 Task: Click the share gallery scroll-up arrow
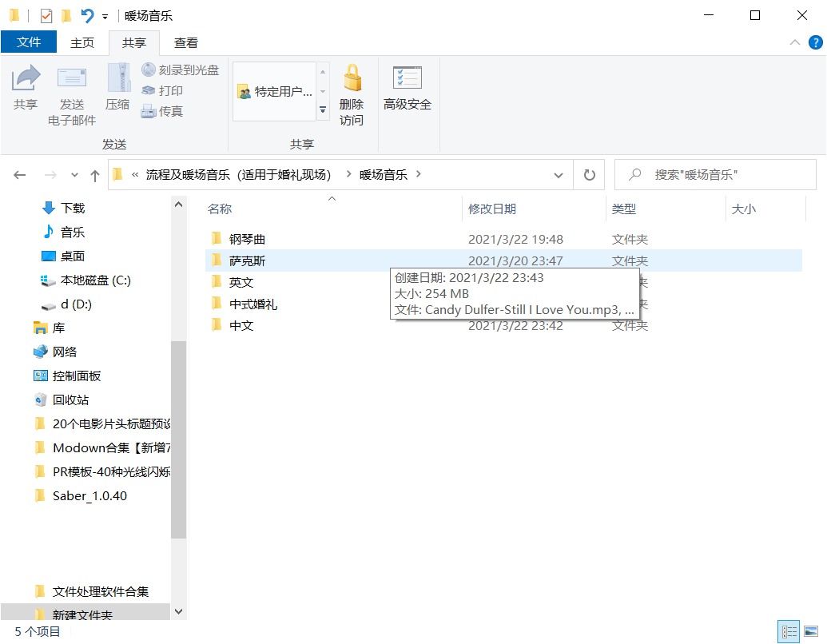[x=323, y=72]
